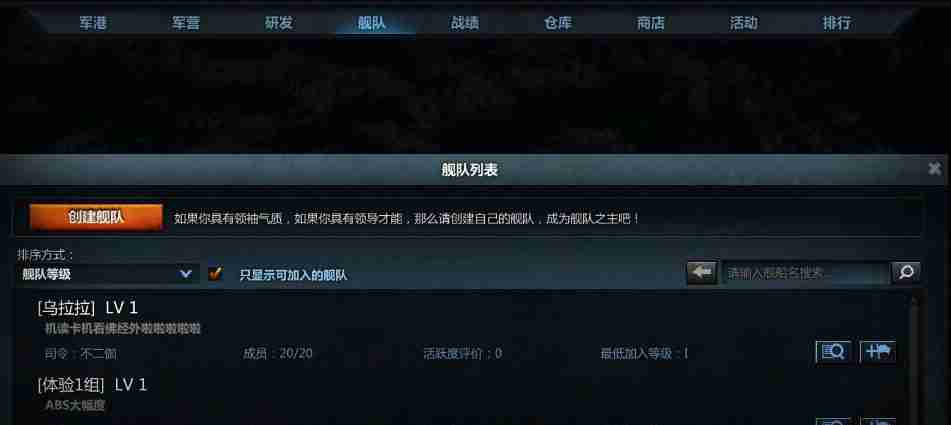
Task: Apply to join the 乌拉拉 fleet
Action: pyautogui.click(x=878, y=352)
